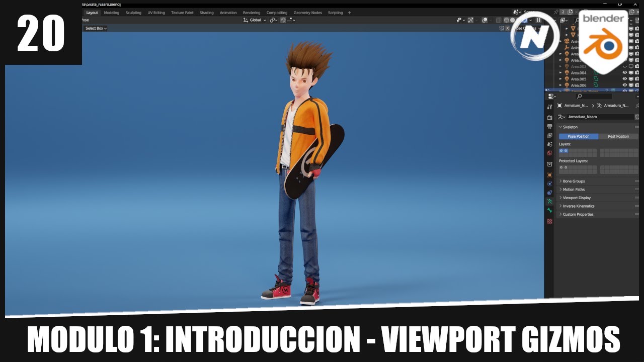644x362 pixels.
Task: Open the Object properties tab
Action: point(549,174)
